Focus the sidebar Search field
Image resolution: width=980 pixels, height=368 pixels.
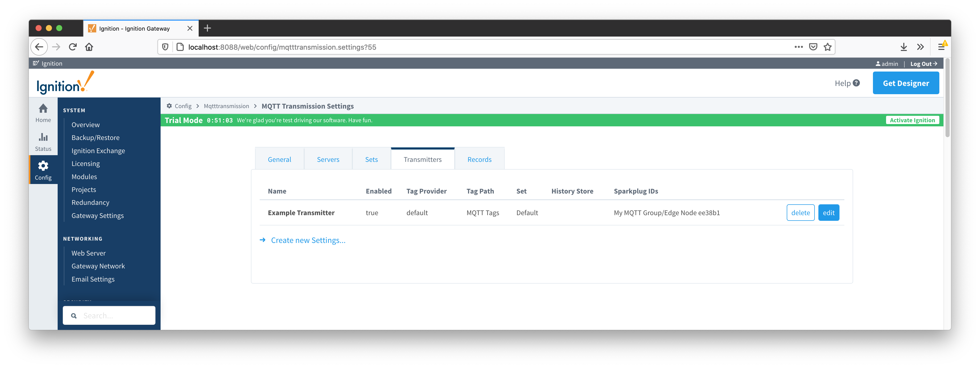(109, 316)
